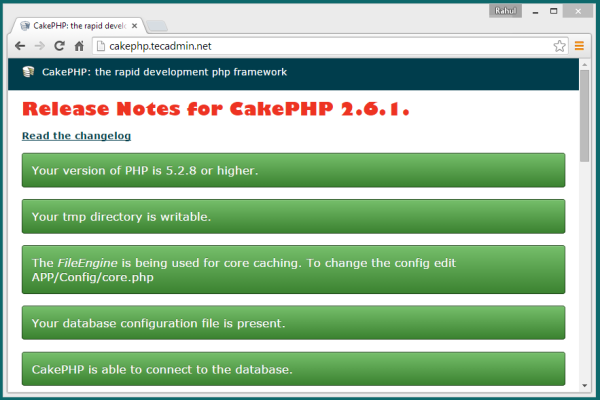Viewport: 600px width, 400px height.
Task: Open the Chrome hamburger menu
Action: [580, 46]
